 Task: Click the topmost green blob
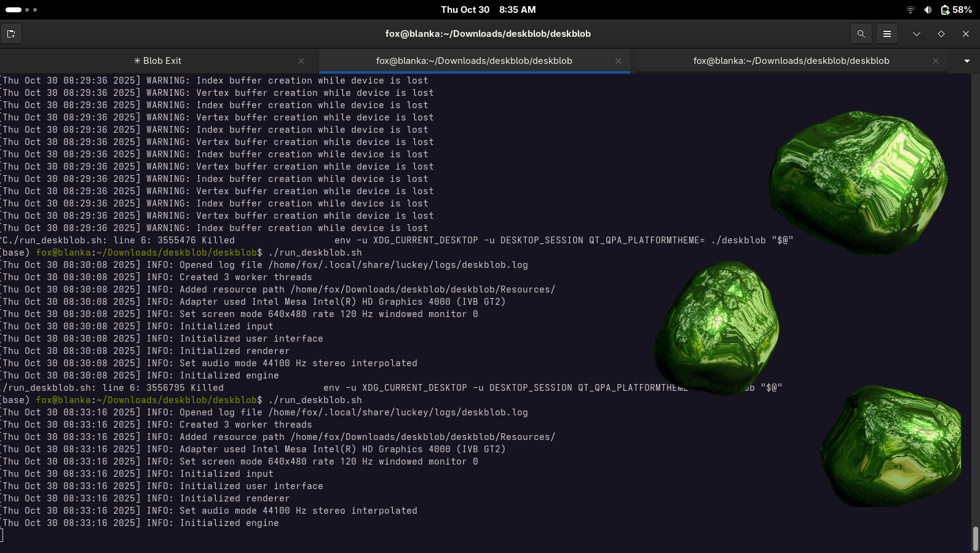tap(858, 181)
